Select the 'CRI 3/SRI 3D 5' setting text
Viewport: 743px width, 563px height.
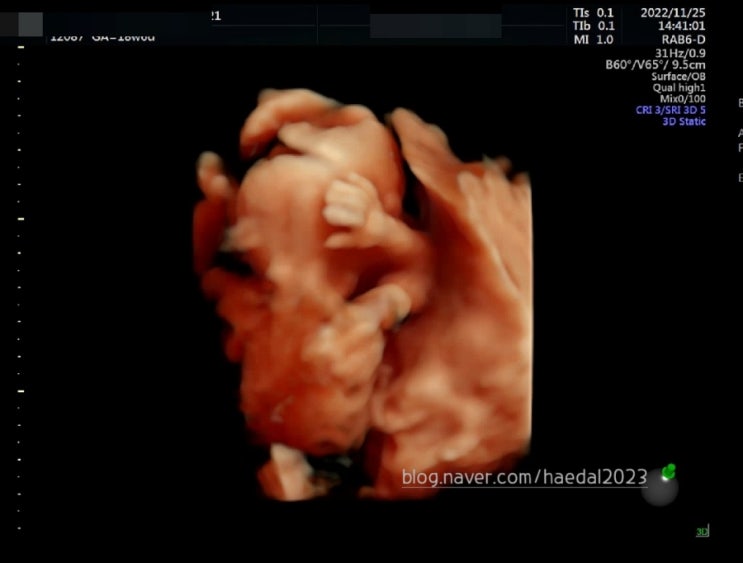pos(670,110)
